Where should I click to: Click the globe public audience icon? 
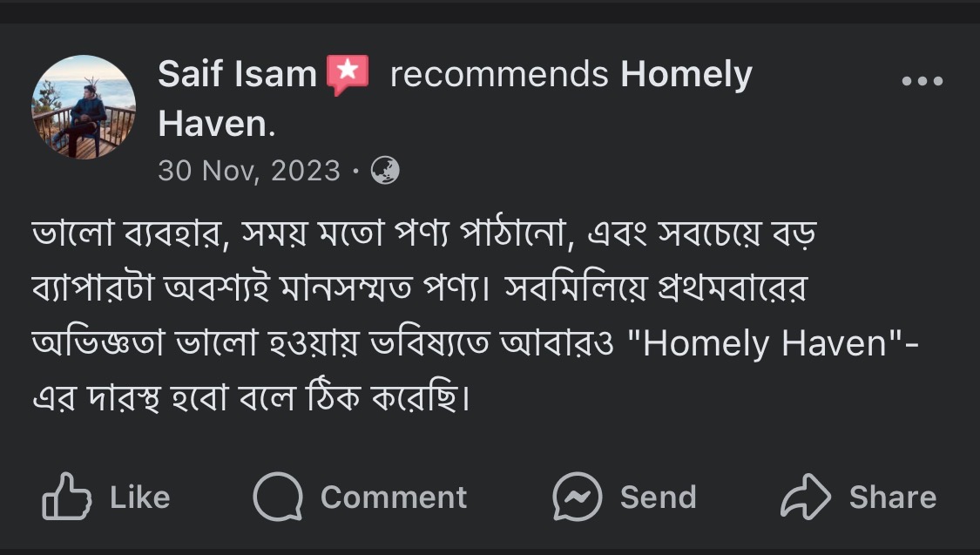point(385,171)
